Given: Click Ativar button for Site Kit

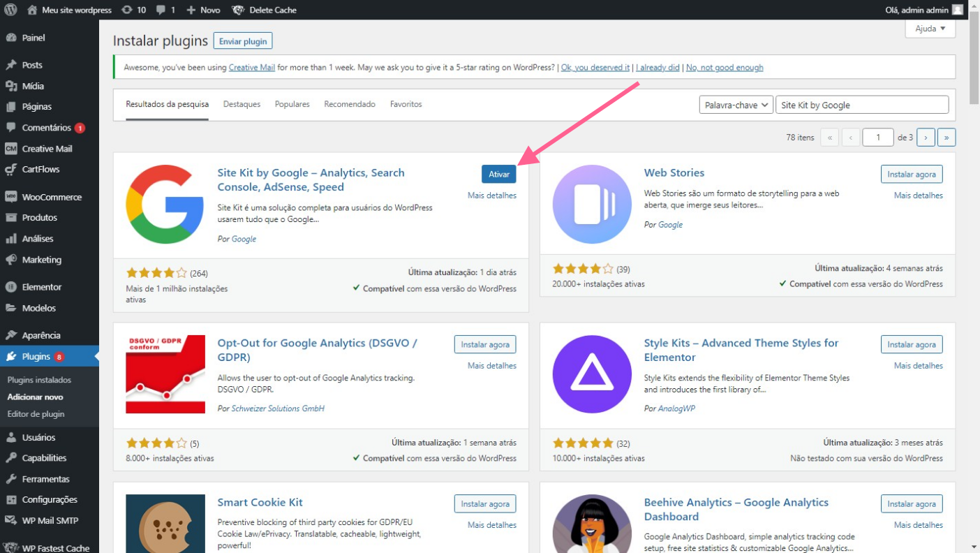Looking at the screenshot, I should tap(499, 174).
